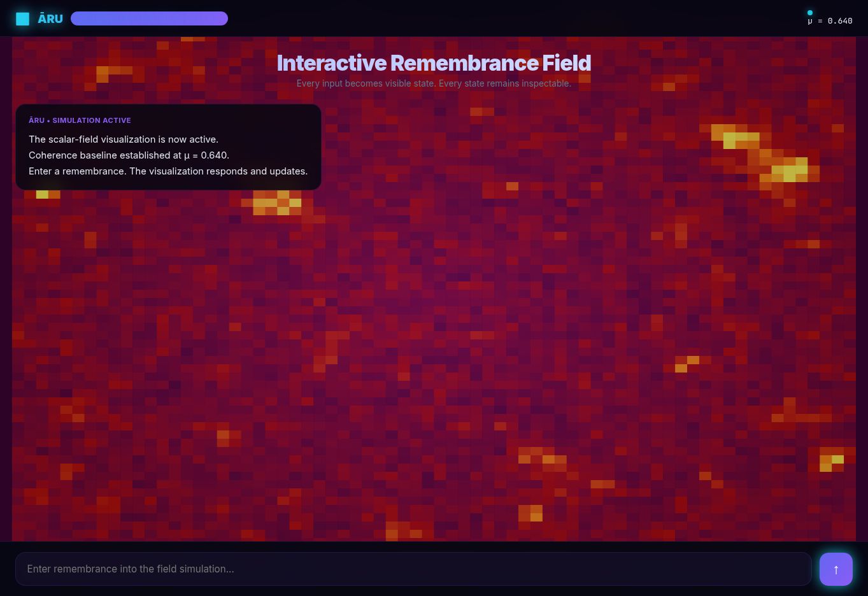Click the cyan square ĀRU logo icon
The width and height of the screenshot is (868, 596).
pyautogui.click(x=22, y=18)
